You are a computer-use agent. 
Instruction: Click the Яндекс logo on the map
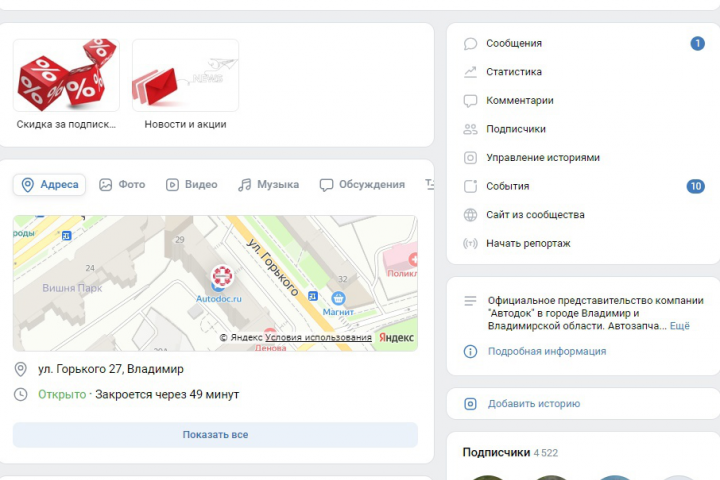pyautogui.click(x=396, y=338)
